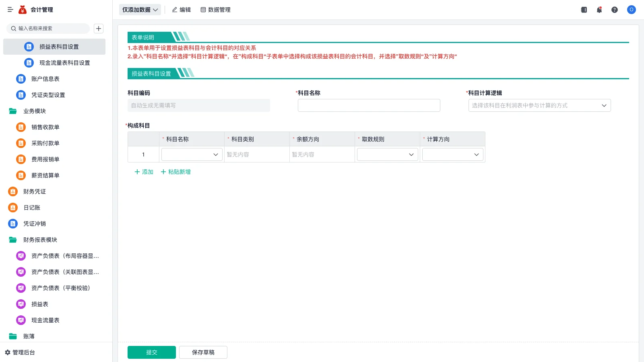Switch to the 编辑 tab
Image resolution: width=644 pixels, height=362 pixels.
point(181,10)
